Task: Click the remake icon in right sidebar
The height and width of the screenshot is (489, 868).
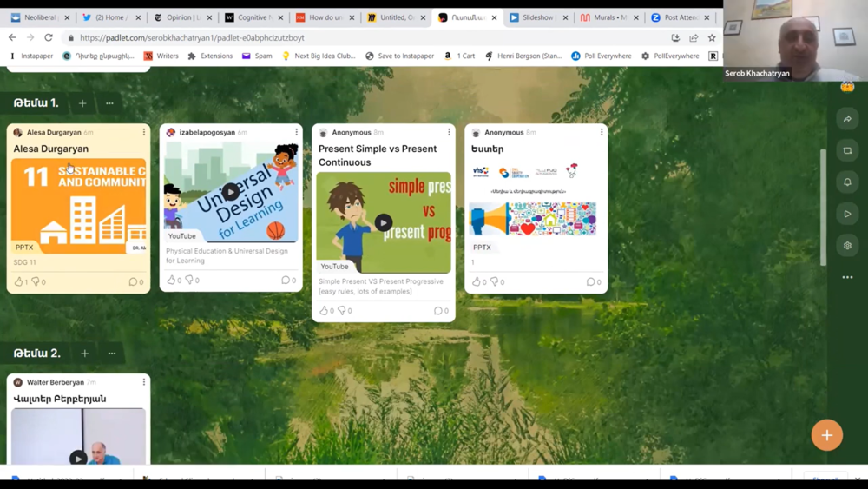Action: pyautogui.click(x=847, y=151)
